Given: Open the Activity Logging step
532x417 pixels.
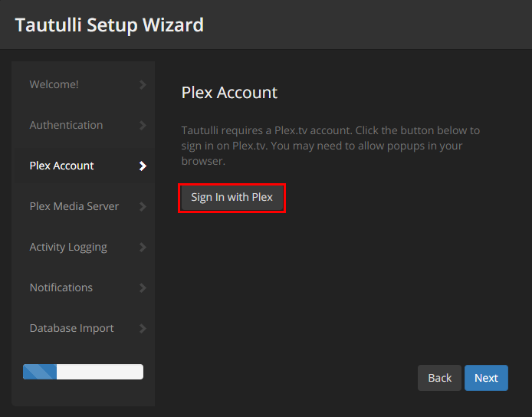Looking at the screenshot, I should [68, 248].
